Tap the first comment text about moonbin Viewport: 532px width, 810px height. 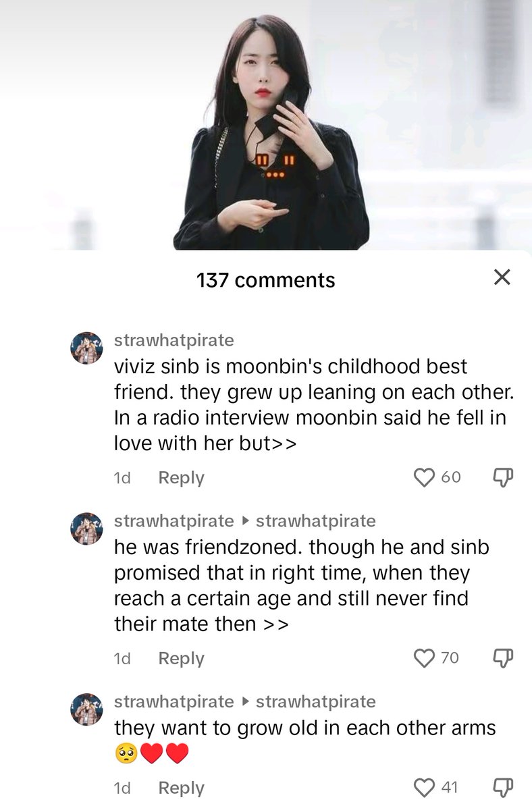click(310, 405)
